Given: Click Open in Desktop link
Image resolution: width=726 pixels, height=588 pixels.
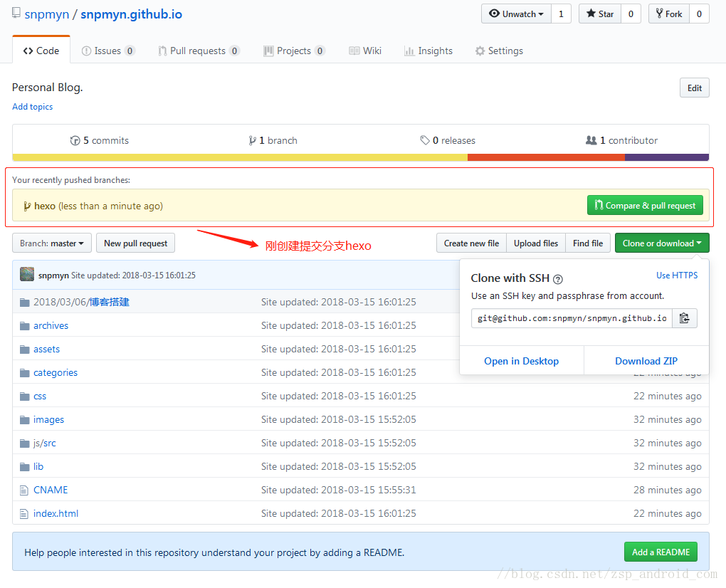Looking at the screenshot, I should coord(521,361).
